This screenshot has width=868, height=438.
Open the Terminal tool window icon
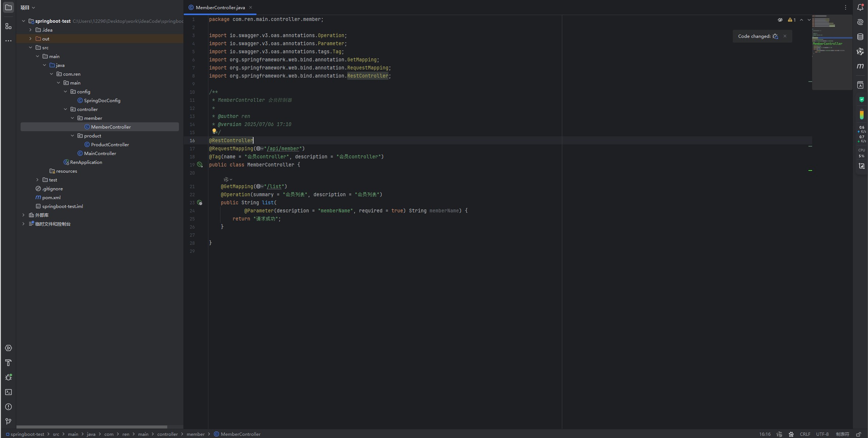[x=8, y=392]
